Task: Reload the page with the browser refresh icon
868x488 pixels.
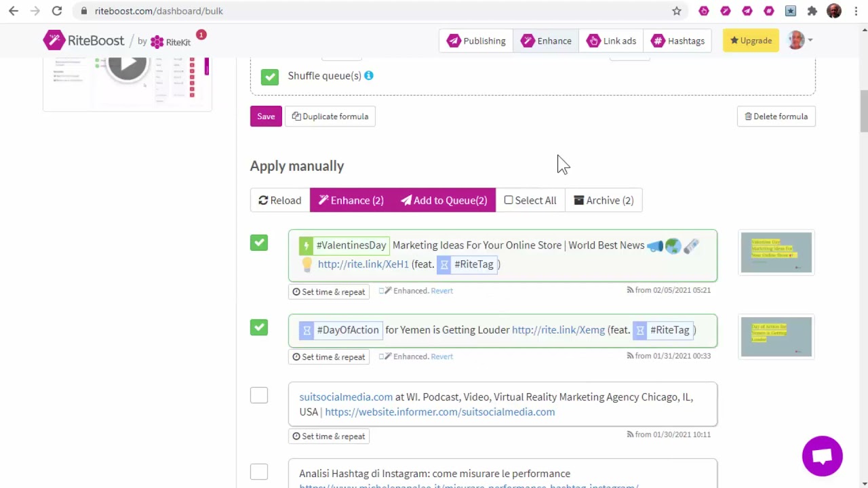Action: [57, 11]
